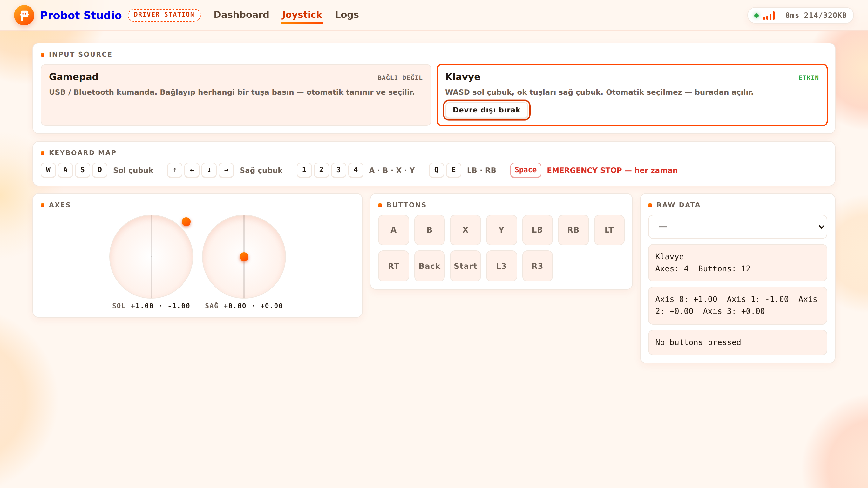Click the DRIVER STATION badge
Viewport: 868px width, 488px height.
[x=164, y=15]
